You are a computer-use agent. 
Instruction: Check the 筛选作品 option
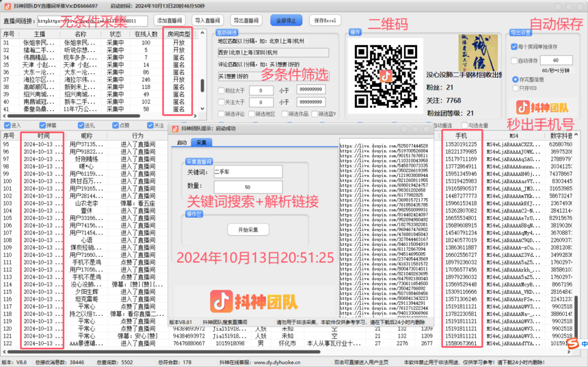click(284, 113)
